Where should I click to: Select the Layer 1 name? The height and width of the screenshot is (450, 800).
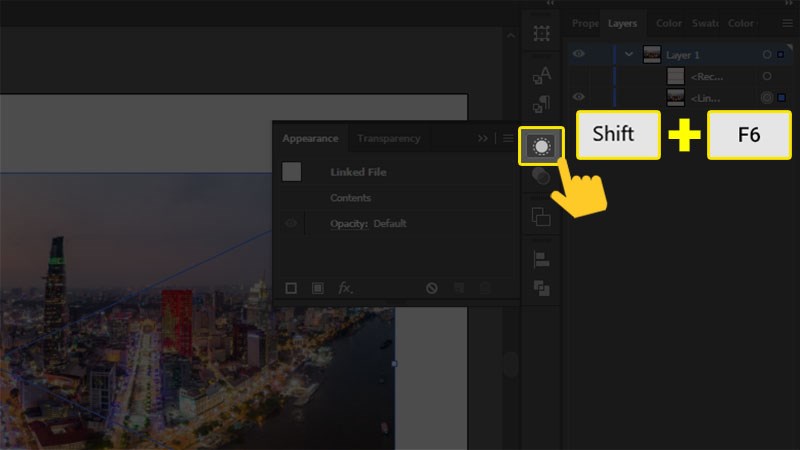pyautogui.click(x=683, y=55)
